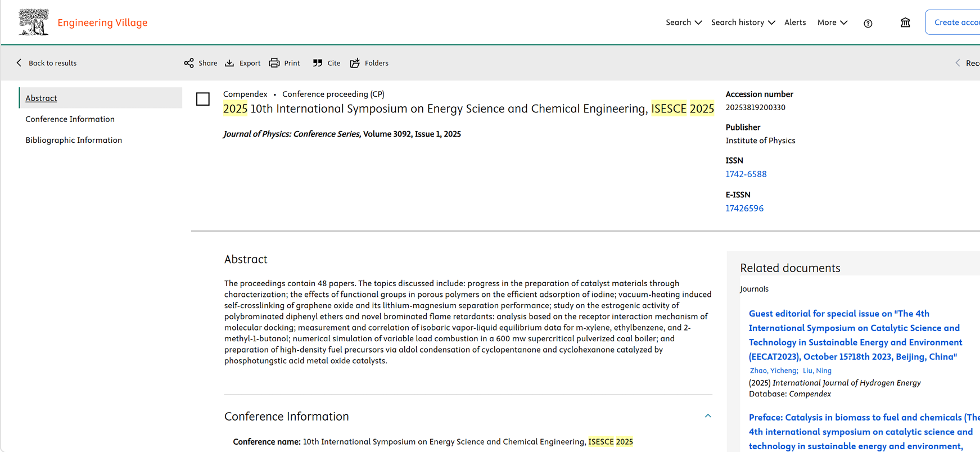Image resolution: width=980 pixels, height=452 pixels.
Task: Collapse the Conference Information section
Action: [x=708, y=416]
